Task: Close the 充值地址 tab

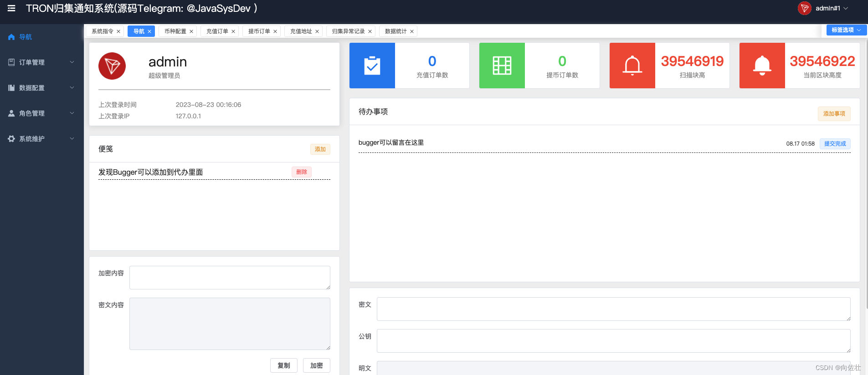Action: [x=317, y=31]
